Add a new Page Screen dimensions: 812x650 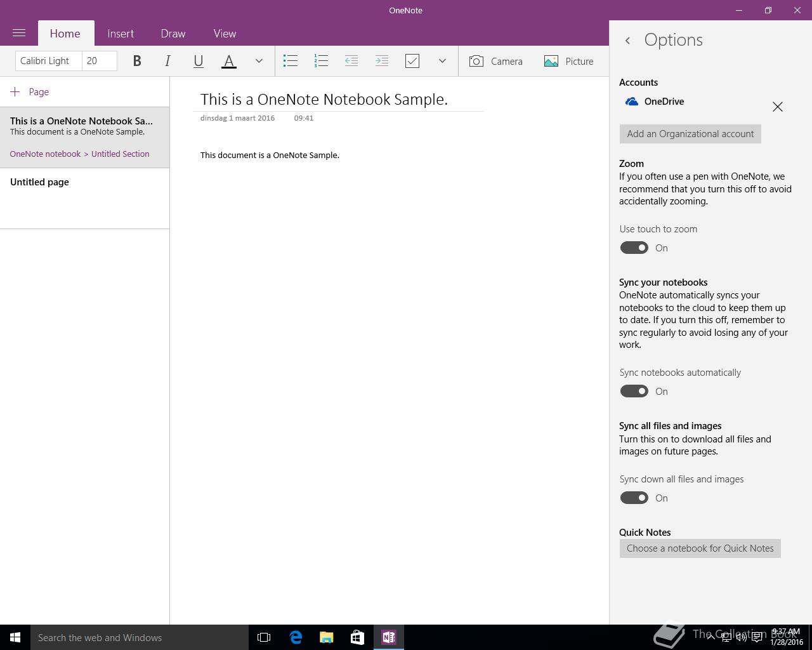coord(30,92)
